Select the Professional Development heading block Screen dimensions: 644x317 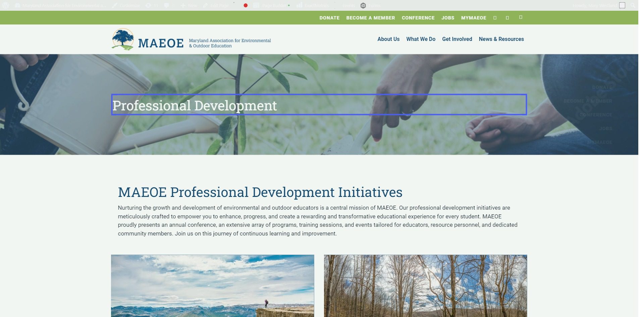point(319,105)
